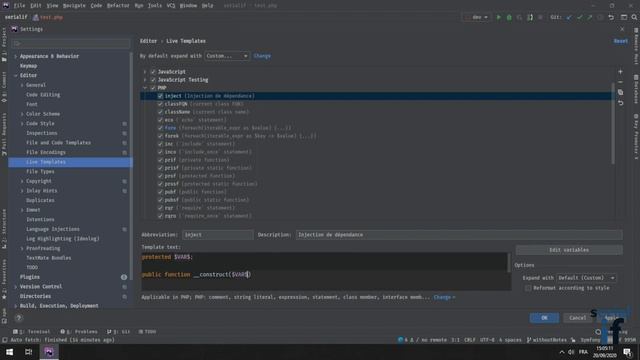This screenshot has height=360, width=640.
Task: Expand Appearance & Behavior settings
Action: 16,56
